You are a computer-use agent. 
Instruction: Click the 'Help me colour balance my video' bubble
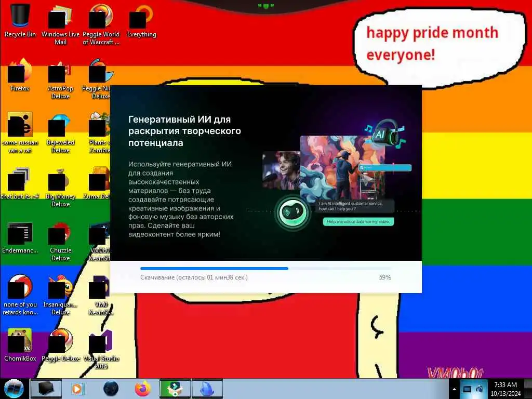click(358, 221)
